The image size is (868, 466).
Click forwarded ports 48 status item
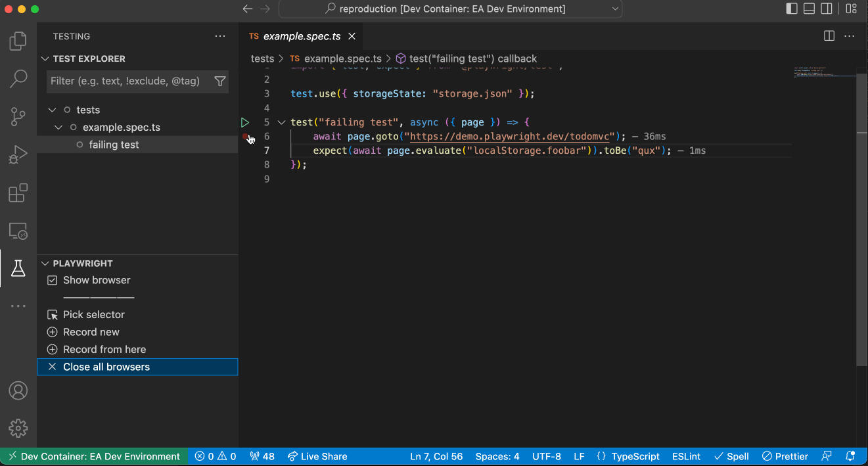tap(262, 456)
